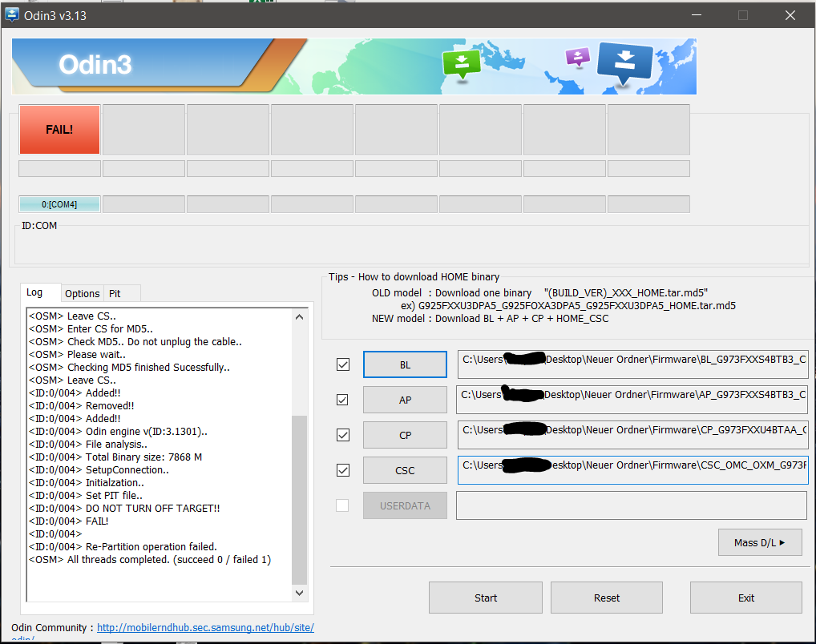Click the "SetupConnection.." log line
The width and height of the screenshot is (816, 644).
(x=99, y=470)
